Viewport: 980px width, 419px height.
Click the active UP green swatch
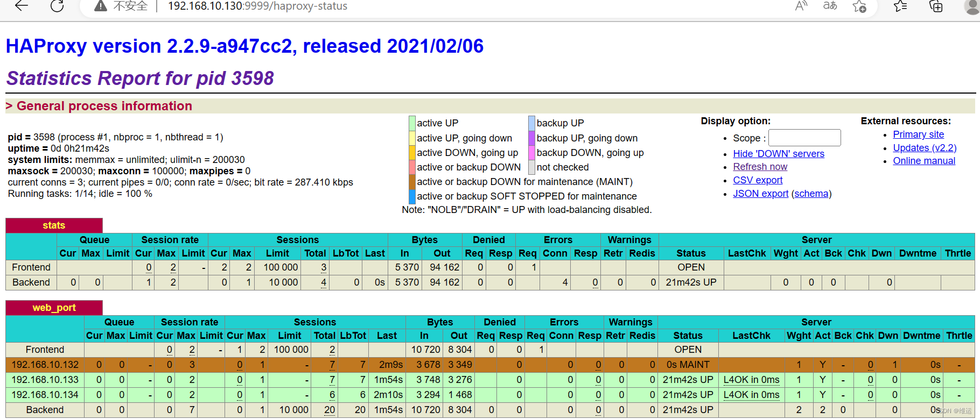412,123
